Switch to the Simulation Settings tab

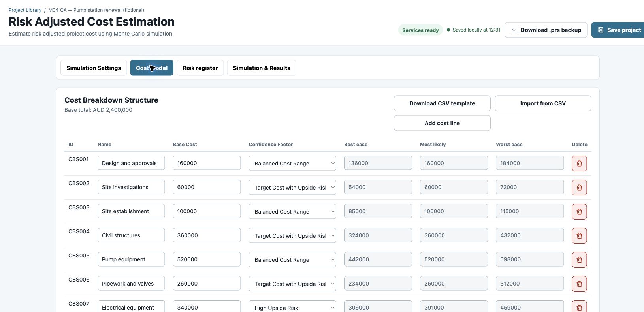(x=94, y=68)
